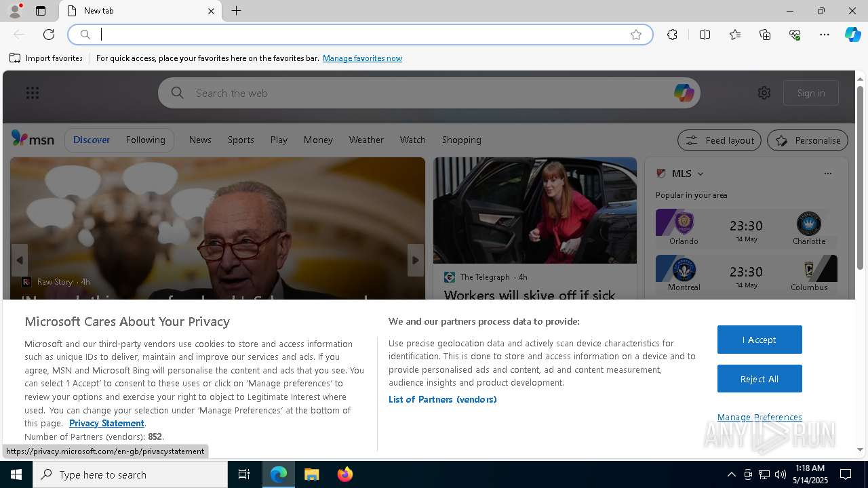Open the Watch menu item
The height and width of the screenshot is (488, 868).
coord(412,140)
